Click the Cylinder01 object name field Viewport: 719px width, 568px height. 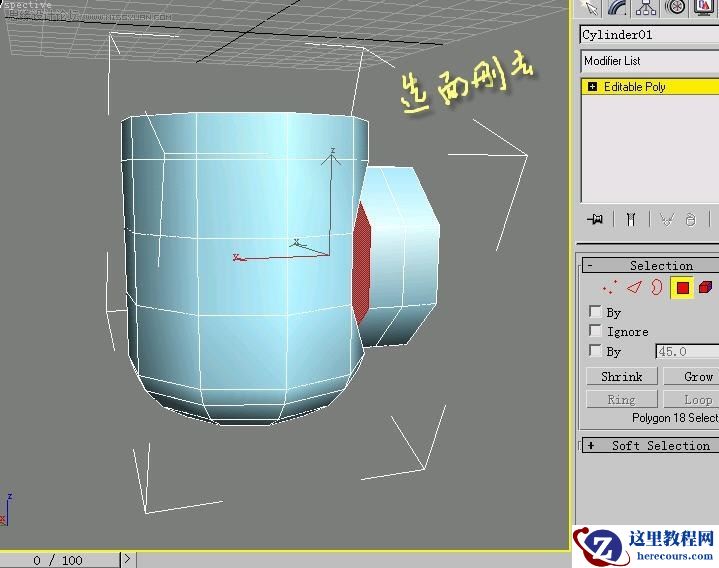point(649,35)
